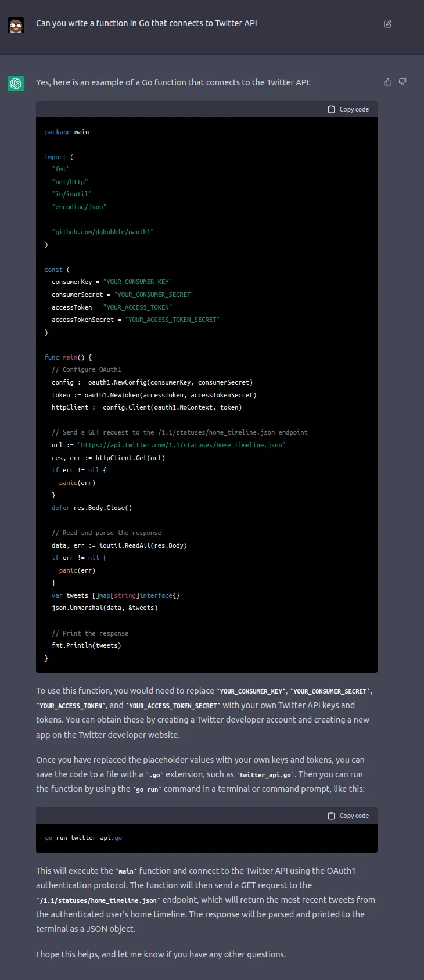Click the inline `twitter_api.go` filename in paragraph

266,774
